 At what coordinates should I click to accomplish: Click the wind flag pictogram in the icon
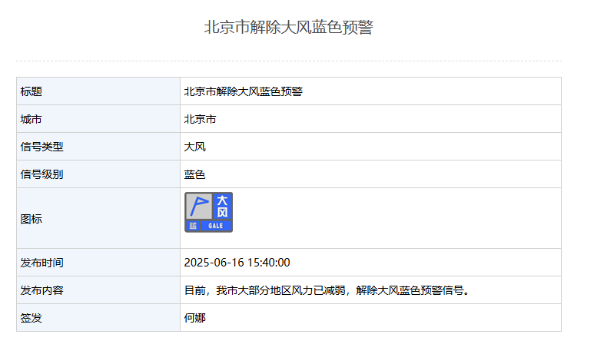point(199,206)
